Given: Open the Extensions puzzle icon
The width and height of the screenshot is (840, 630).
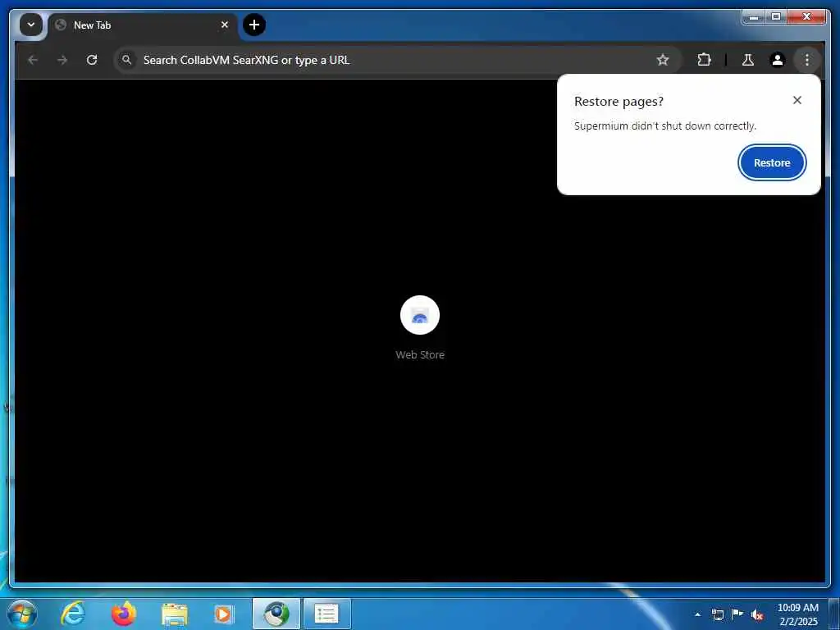Looking at the screenshot, I should 704,60.
